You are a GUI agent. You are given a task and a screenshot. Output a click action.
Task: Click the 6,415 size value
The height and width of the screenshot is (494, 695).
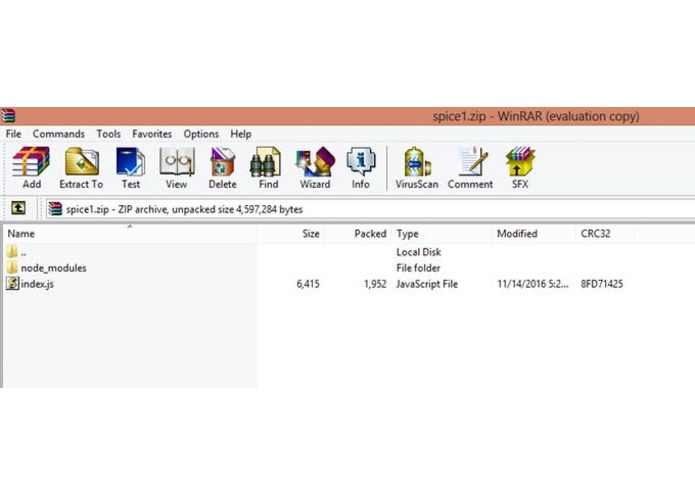coord(308,284)
